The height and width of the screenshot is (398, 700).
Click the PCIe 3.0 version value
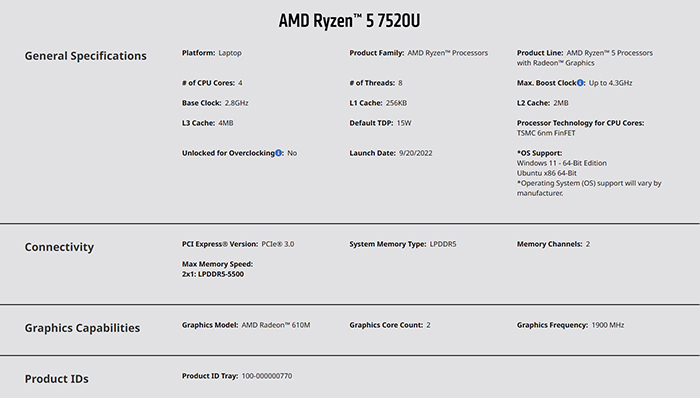pyautogui.click(x=278, y=244)
